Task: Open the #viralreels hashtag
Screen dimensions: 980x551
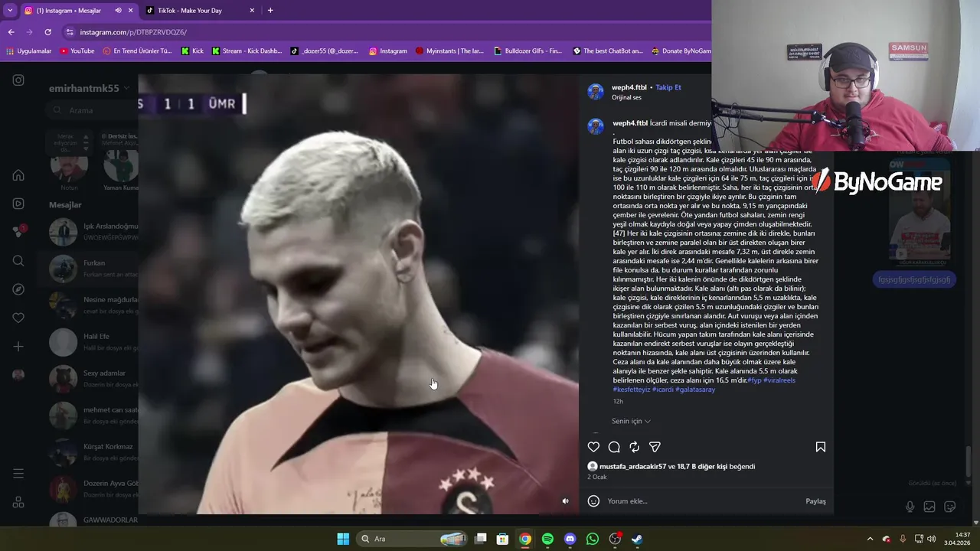Action: click(x=779, y=380)
